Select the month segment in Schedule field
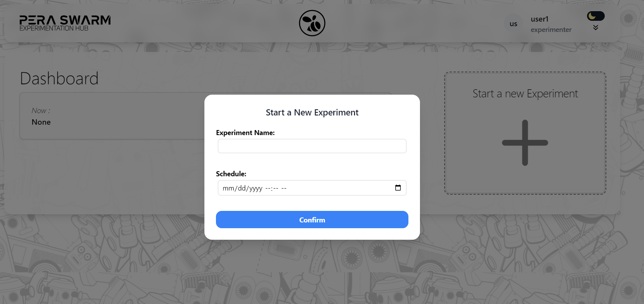 click(228, 188)
